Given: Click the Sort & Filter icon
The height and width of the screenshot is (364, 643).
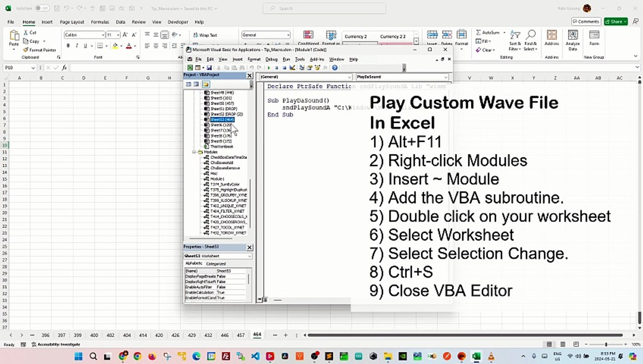Looking at the screenshot, I should pos(515,41).
